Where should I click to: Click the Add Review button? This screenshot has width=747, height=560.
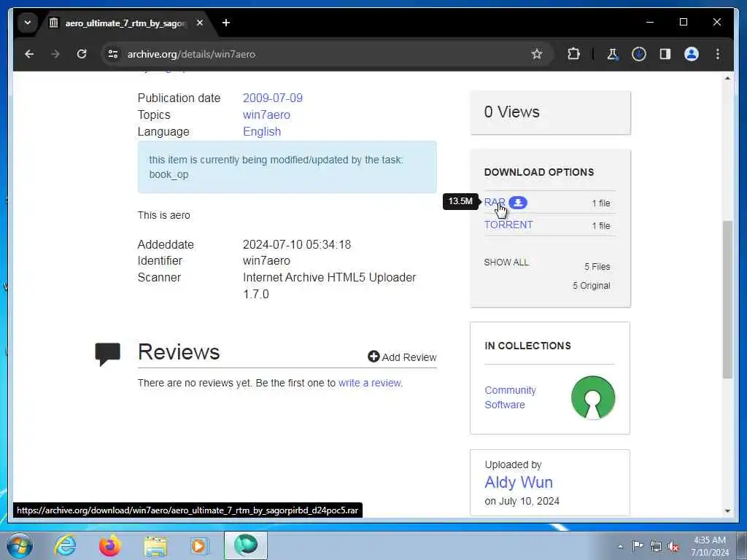[x=402, y=357]
